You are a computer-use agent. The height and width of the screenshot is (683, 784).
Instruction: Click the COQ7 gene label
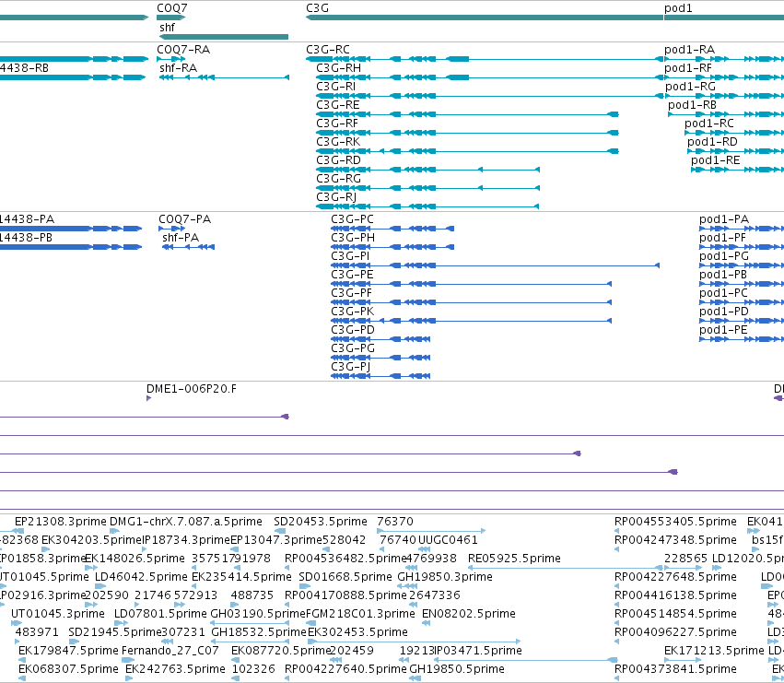coord(172,8)
